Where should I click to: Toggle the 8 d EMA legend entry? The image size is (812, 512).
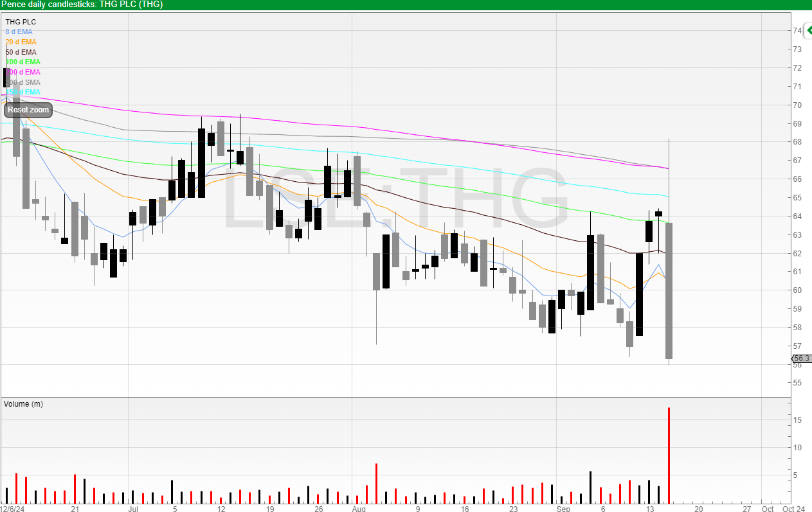[19, 31]
